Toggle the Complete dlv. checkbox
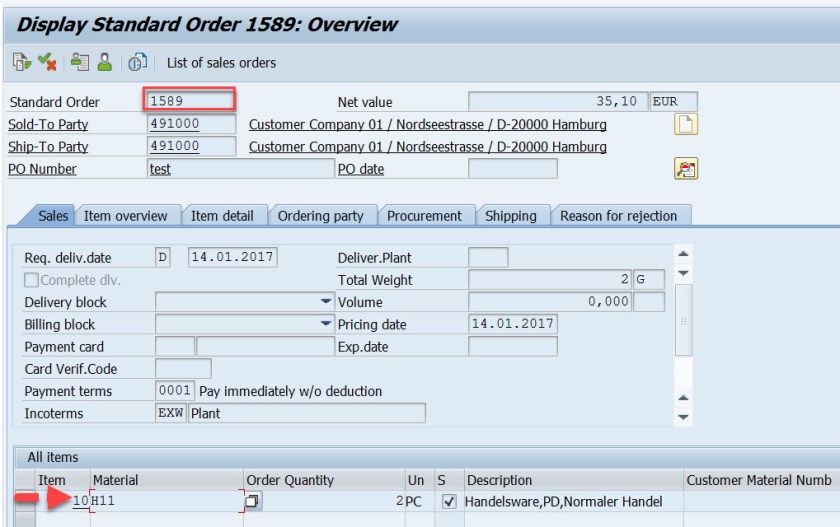This screenshot has width=840, height=527. point(32,280)
